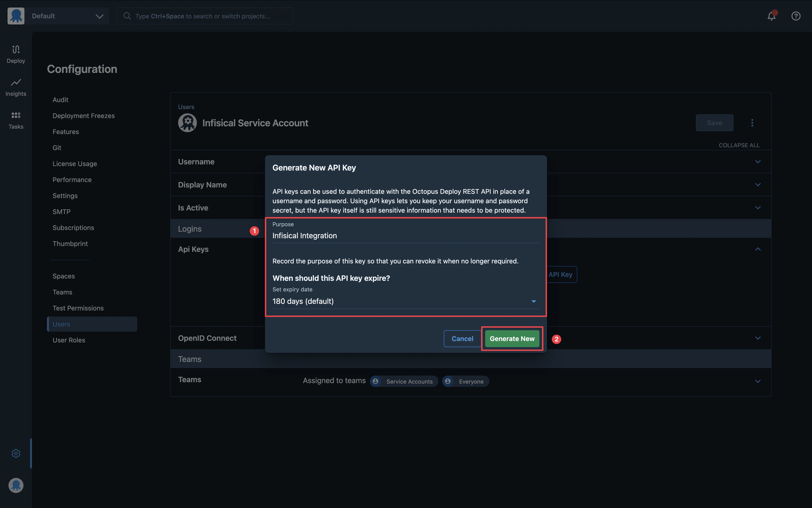
Task: Click the Everyone team chip
Action: 465,381
